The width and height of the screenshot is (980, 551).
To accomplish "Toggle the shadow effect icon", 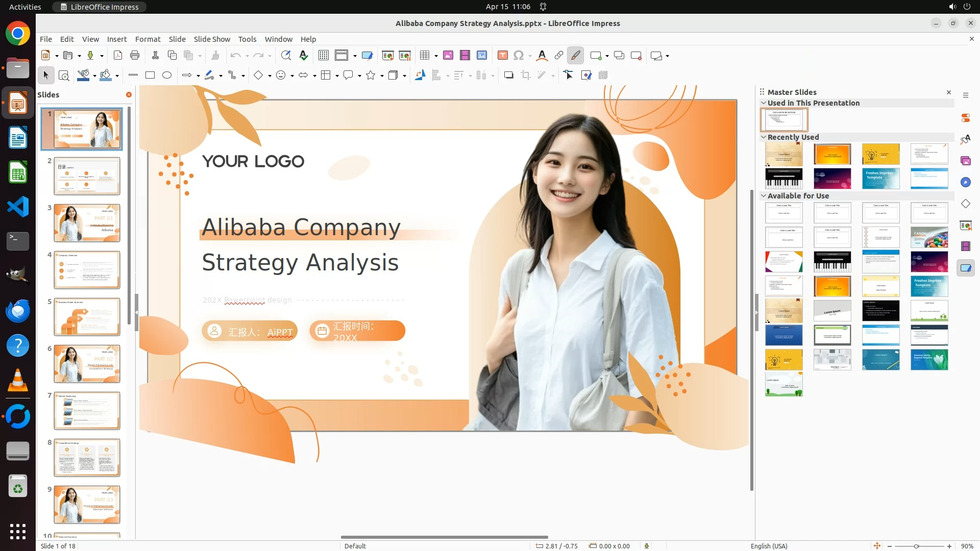I will (508, 76).
